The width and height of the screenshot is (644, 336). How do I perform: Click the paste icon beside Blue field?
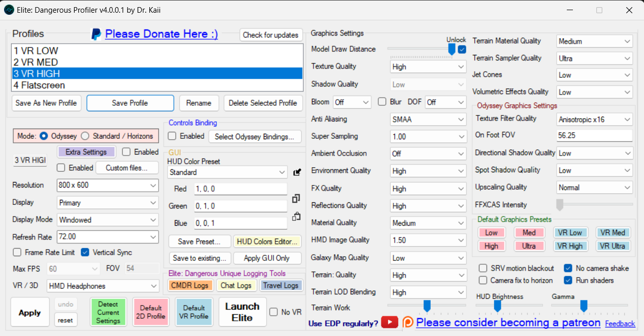pos(296,217)
